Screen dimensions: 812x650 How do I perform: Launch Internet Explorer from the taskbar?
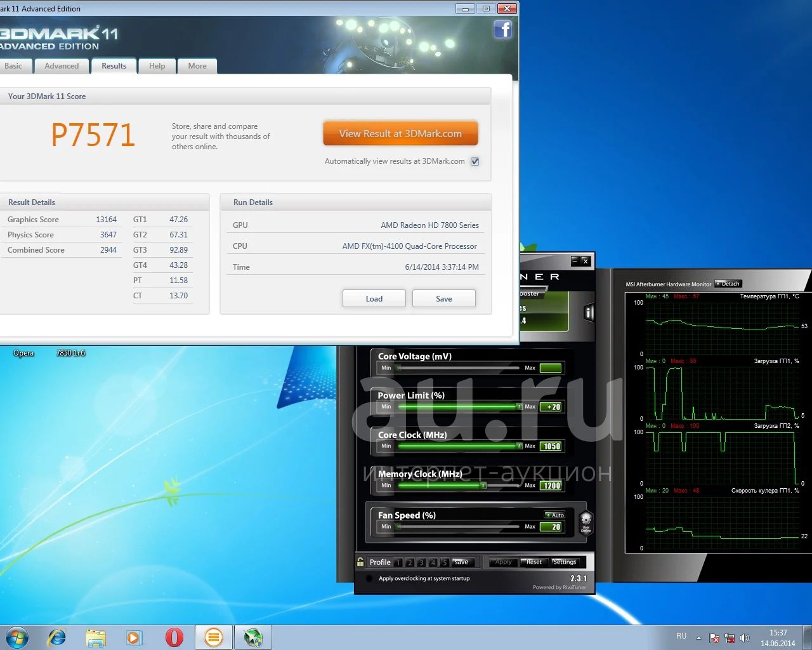pos(57,637)
